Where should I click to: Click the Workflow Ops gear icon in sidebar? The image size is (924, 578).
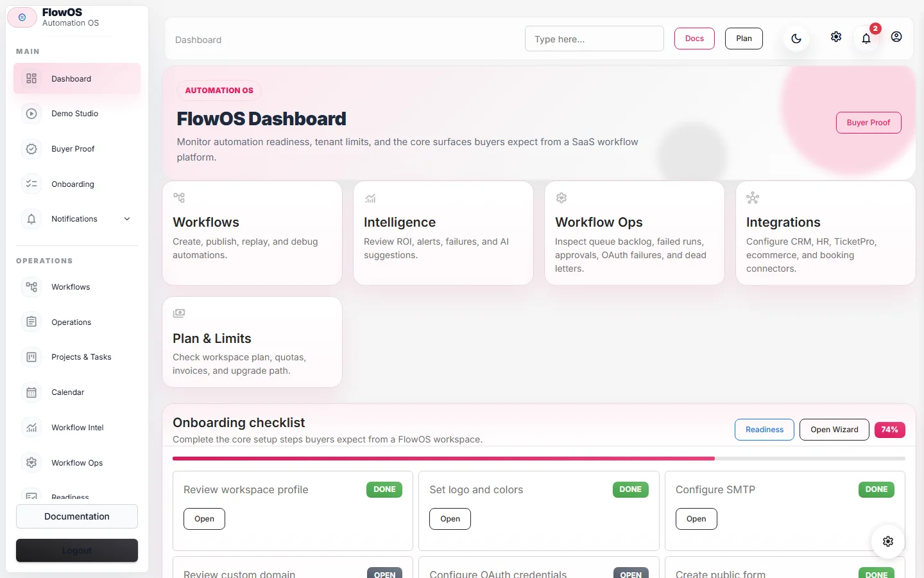(31, 462)
